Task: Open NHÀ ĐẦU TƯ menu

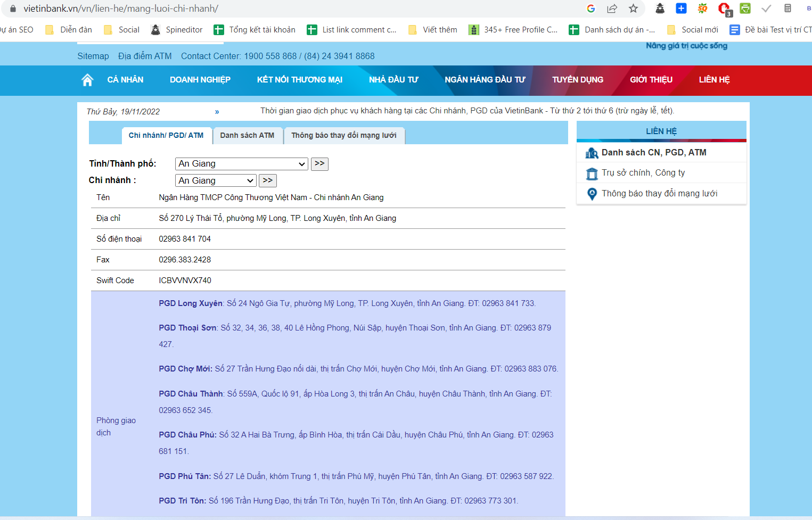Action: [x=393, y=80]
